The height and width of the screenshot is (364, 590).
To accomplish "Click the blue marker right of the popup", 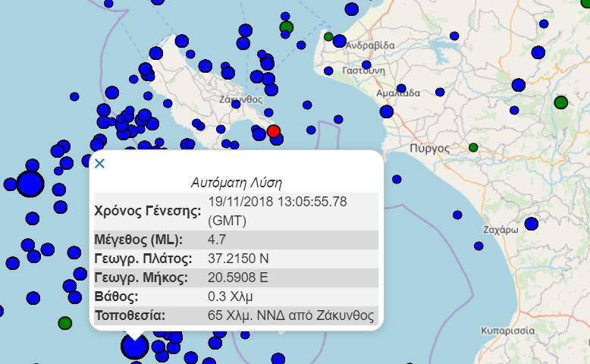I will click(x=397, y=180).
